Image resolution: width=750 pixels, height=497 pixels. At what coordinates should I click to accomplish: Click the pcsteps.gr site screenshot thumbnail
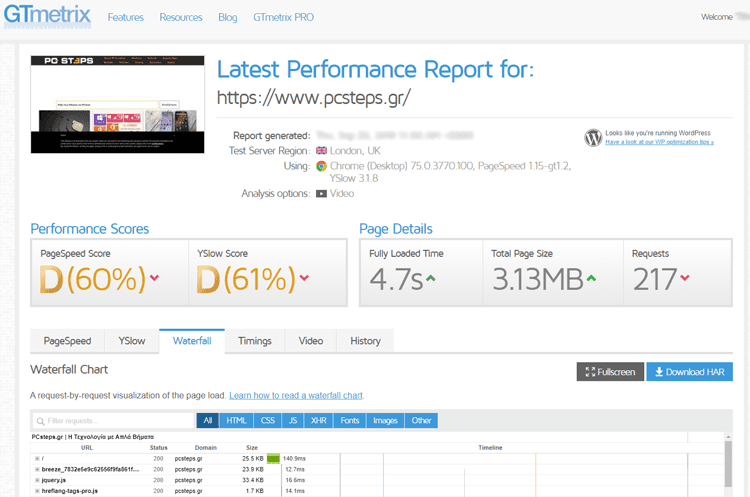tap(118, 104)
